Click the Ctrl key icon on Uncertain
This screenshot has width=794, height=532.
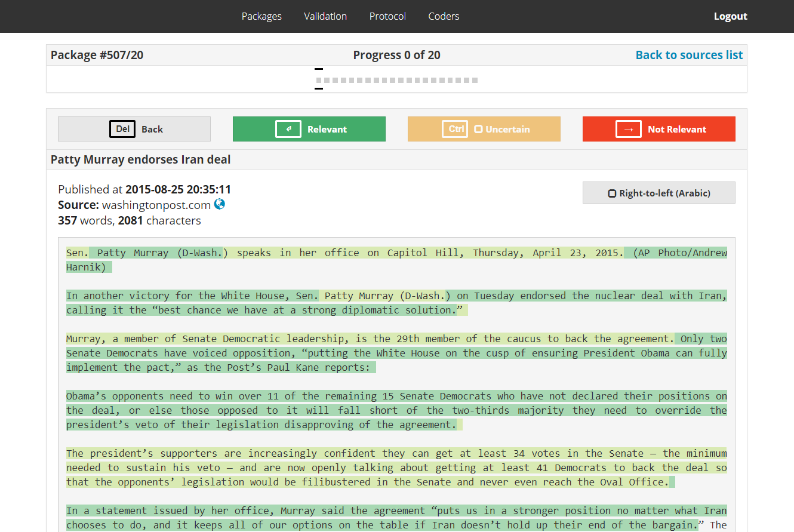[455, 129]
